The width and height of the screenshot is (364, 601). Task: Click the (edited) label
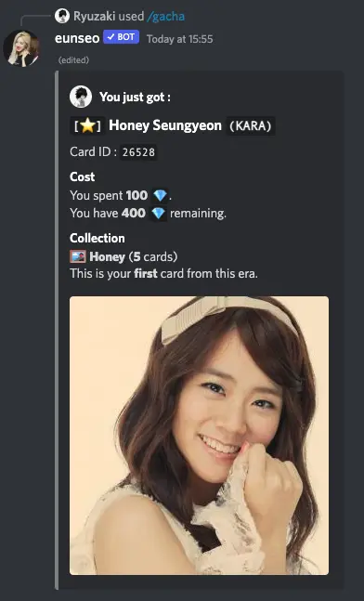(73, 60)
